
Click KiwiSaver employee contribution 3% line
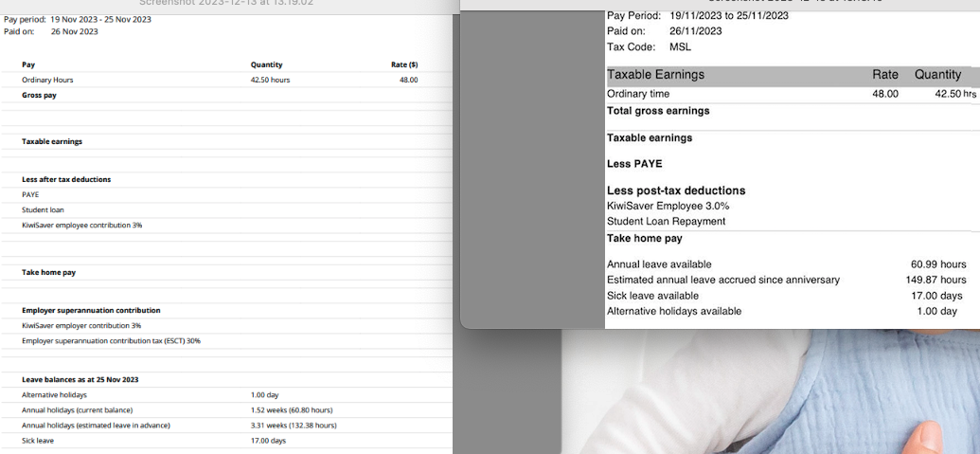pyautogui.click(x=81, y=225)
